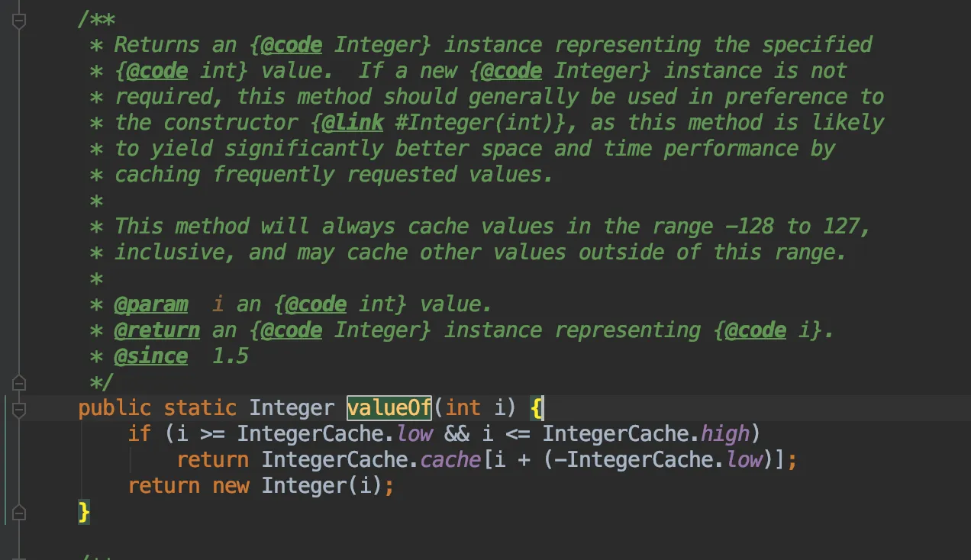Click the fold marker at the Javadoc end
This screenshot has width=971, height=560.
pos(19,381)
